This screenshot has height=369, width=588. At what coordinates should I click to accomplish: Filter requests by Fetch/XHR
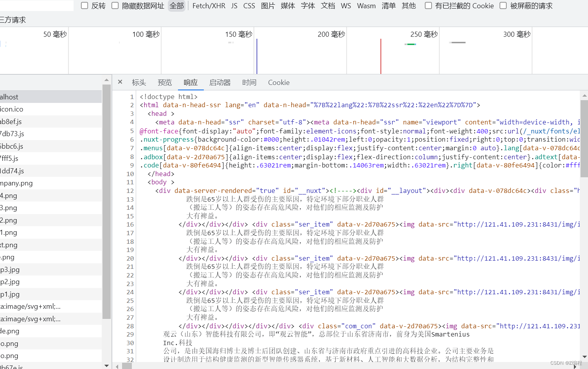click(209, 6)
